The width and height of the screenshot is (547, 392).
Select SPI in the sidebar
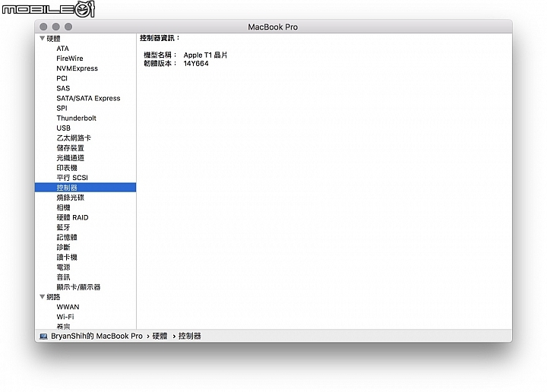click(x=62, y=108)
